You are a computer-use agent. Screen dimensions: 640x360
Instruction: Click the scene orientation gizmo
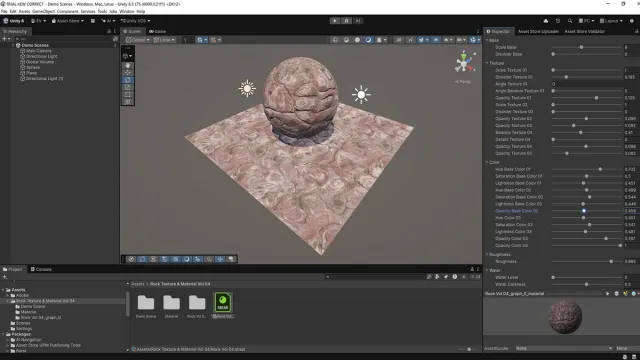(464, 63)
